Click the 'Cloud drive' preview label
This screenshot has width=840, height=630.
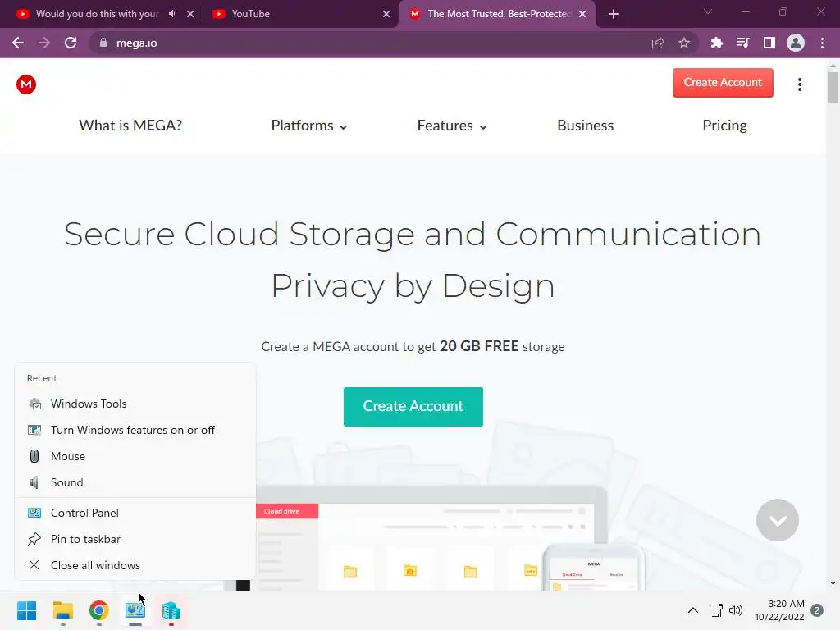click(282, 511)
